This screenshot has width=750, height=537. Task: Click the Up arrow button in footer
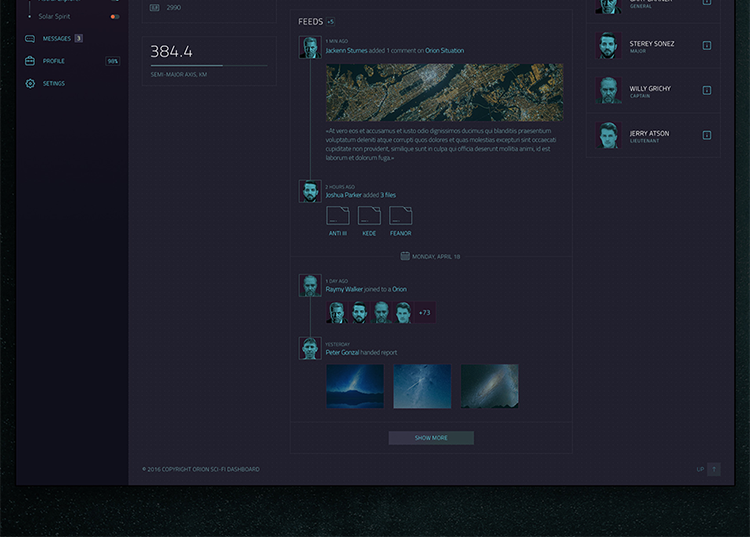[713, 469]
